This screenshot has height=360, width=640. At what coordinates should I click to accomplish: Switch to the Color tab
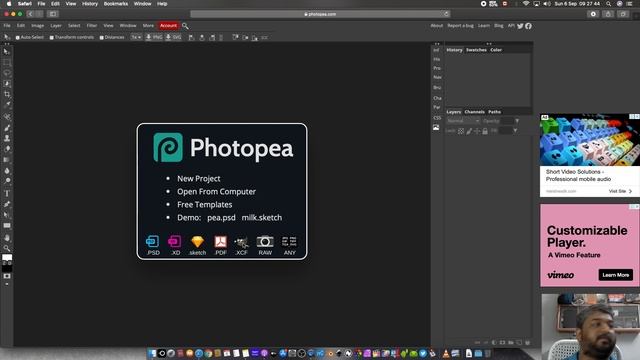tap(496, 50)
